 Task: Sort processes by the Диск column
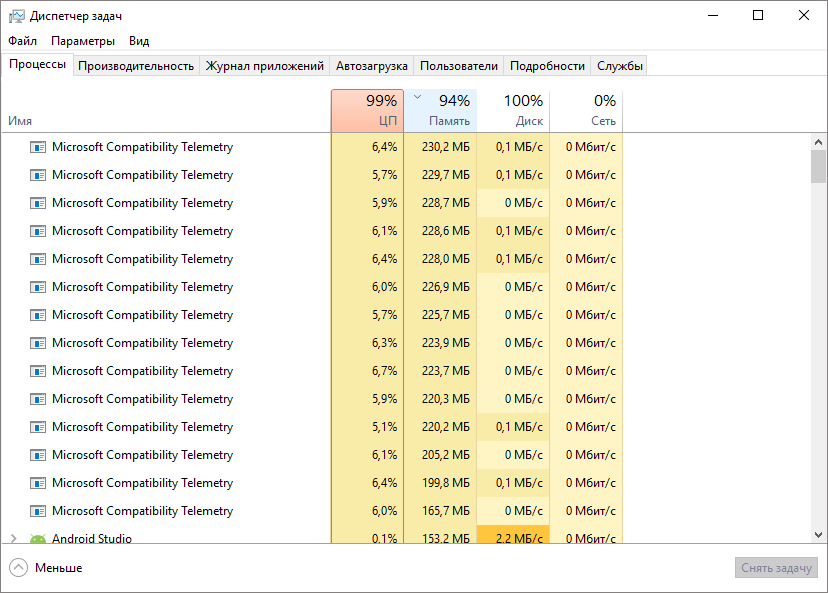513,110
